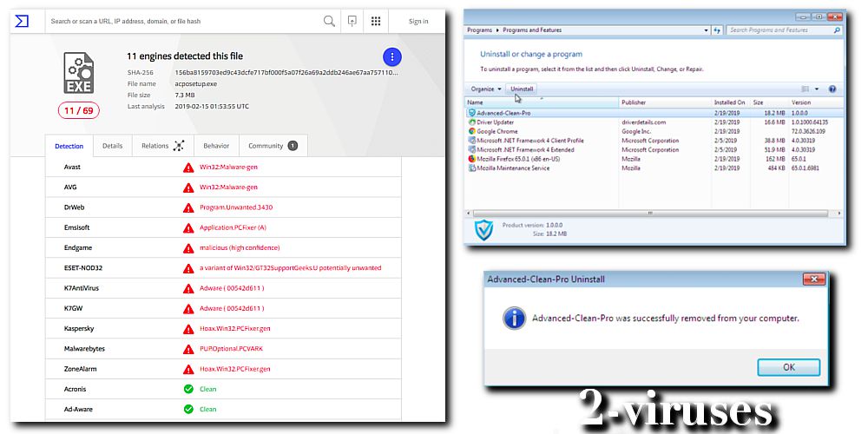
Task: Click OK in the Uninstall dialog
Action: tap(789, 367)
